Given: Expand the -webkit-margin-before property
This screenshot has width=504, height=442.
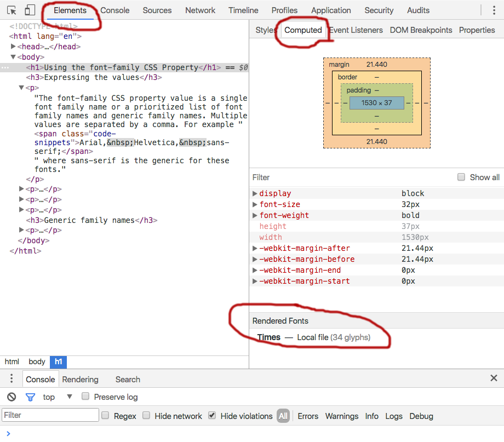Looking at the screenshot, I should 255,259.
